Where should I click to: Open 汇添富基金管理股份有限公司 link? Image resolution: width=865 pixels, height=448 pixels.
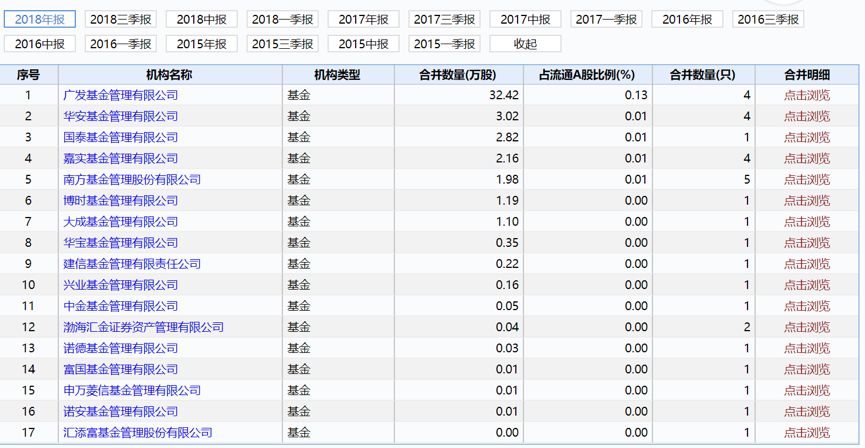click(x=138, y=433)
